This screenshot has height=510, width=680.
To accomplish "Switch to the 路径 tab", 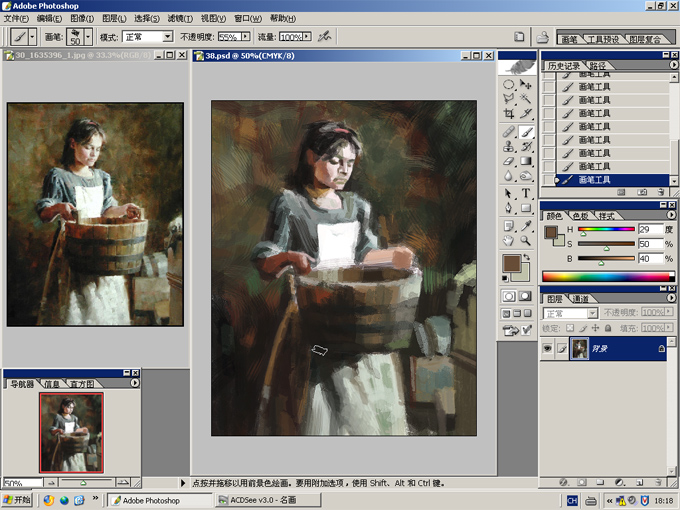I will (x=597, y=65).
